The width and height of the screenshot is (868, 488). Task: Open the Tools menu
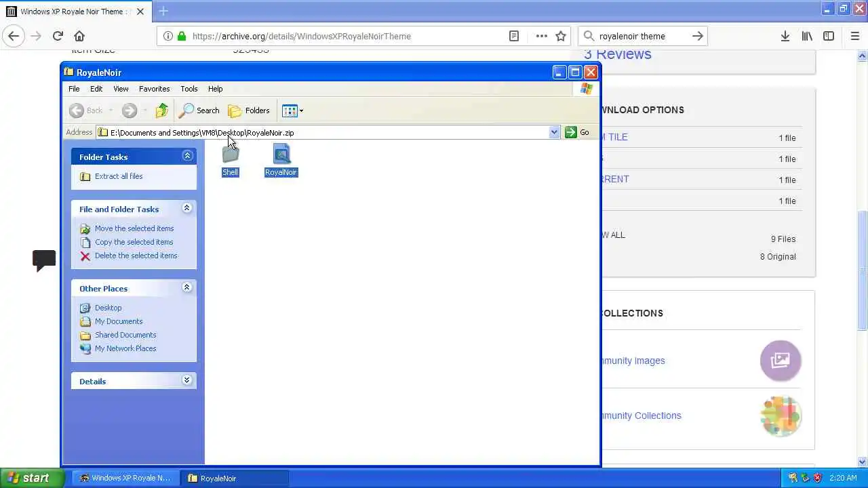click(189, 89)
